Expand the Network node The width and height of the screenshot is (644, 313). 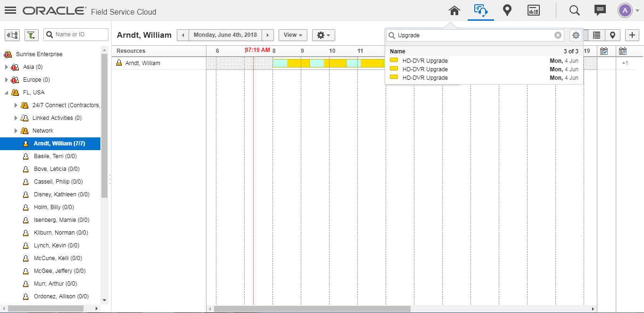(16, 131)
